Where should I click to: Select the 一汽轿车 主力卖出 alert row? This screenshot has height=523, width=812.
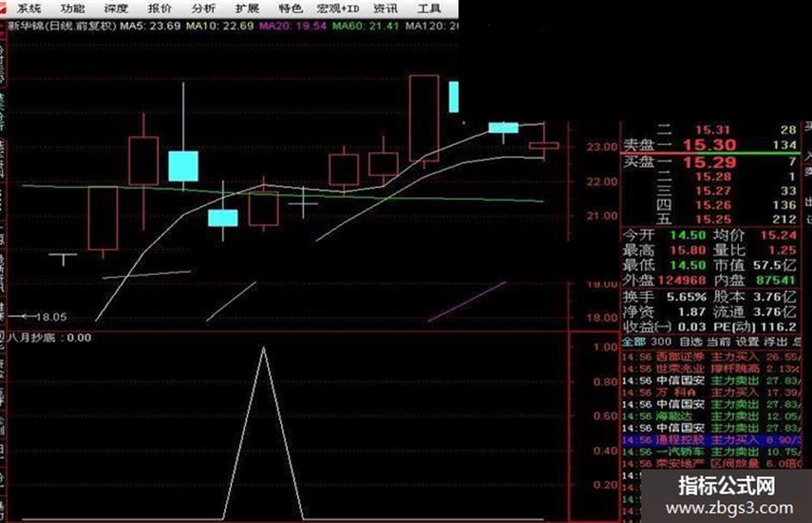(x=711, y=452)
